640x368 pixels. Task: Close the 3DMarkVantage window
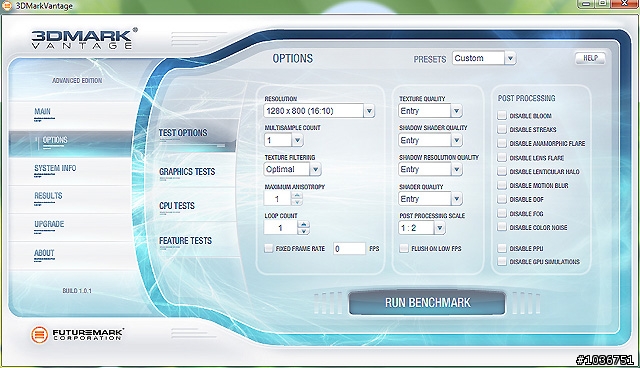pos(625,4)
